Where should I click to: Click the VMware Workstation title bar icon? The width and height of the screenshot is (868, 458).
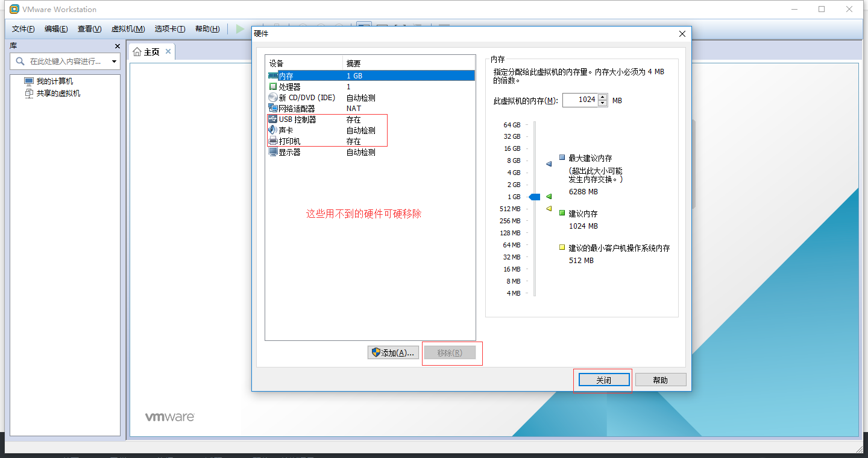[14, 9]
